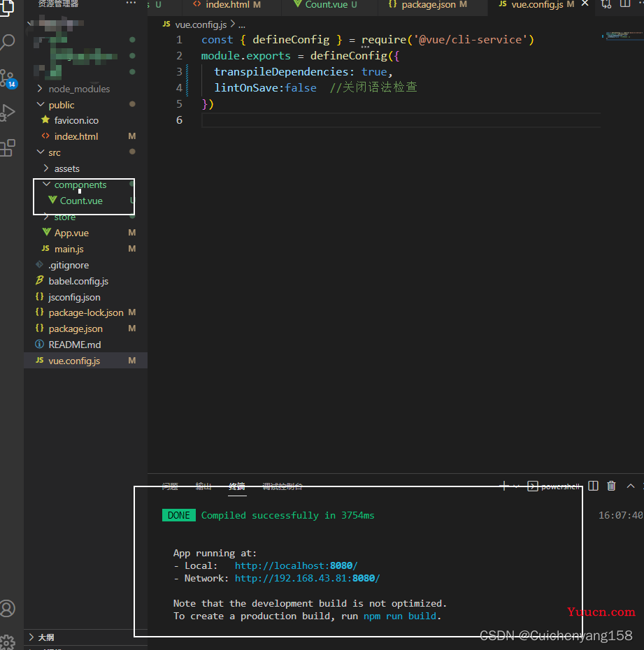Open the Extensions view

8,147
